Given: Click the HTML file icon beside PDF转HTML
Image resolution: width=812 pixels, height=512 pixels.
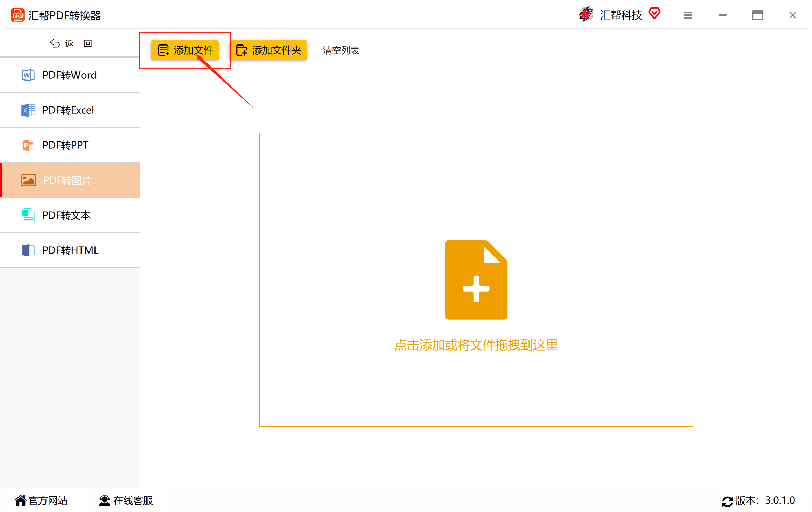Looking at the screenshot, I should [x=28, y=250].
